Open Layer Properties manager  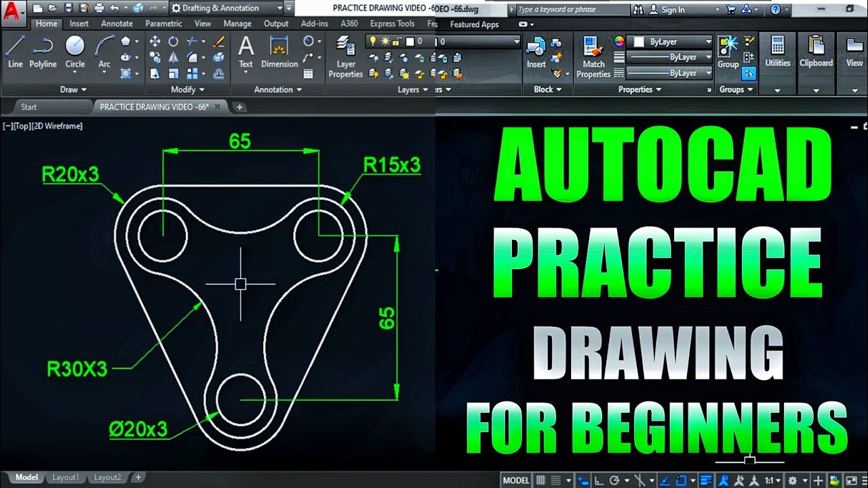point(346,57)
